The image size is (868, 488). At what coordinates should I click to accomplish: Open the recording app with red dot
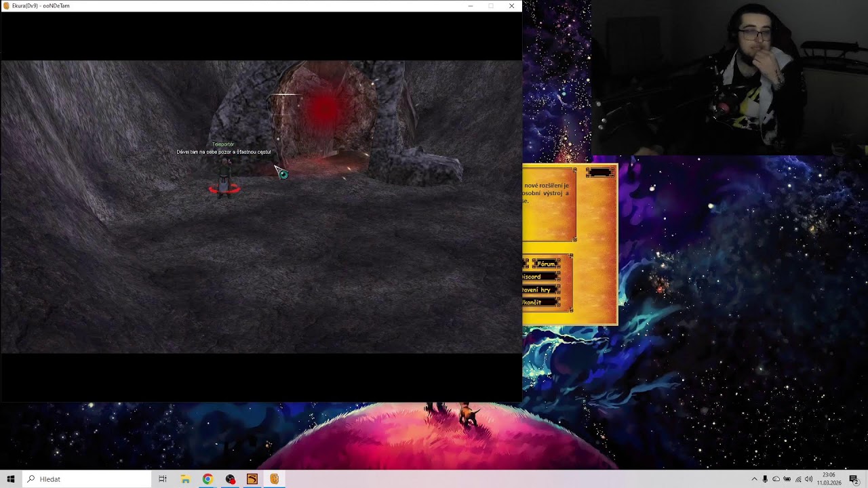pyautogui.click(x=230, y=479)
